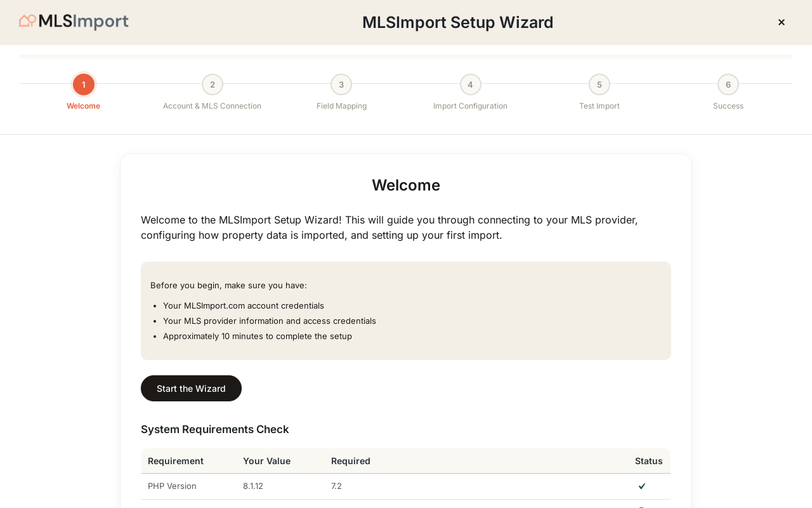Viewport: 812px width, 508px height.
Task: Click the 7.2 required value cell
Action: [x=336, y=486]
